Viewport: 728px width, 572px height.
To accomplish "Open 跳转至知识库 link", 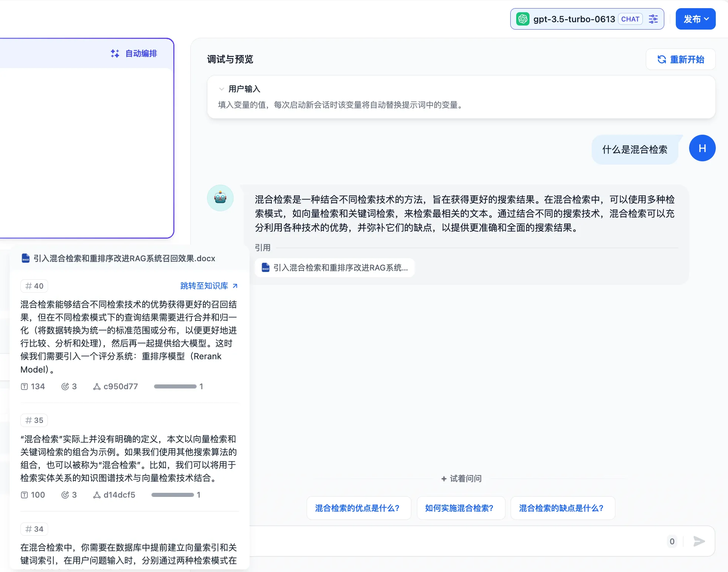I will pos(209,286).
